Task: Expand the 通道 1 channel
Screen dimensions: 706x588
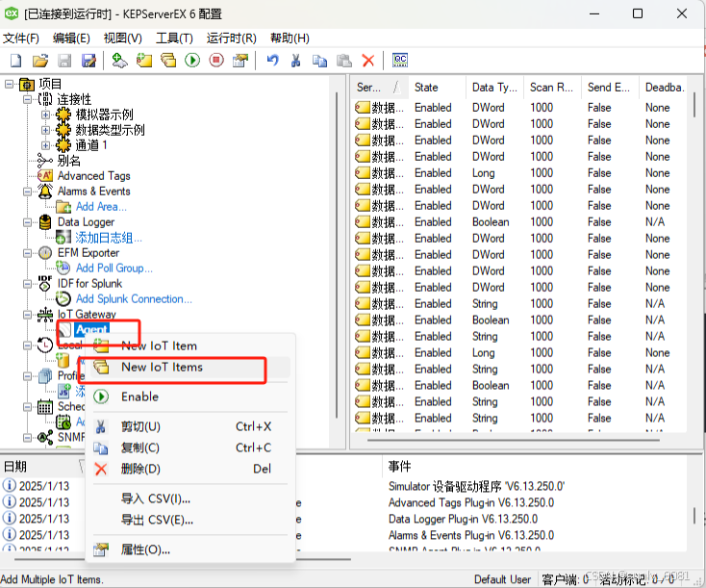Action: [x=45, y=145]
